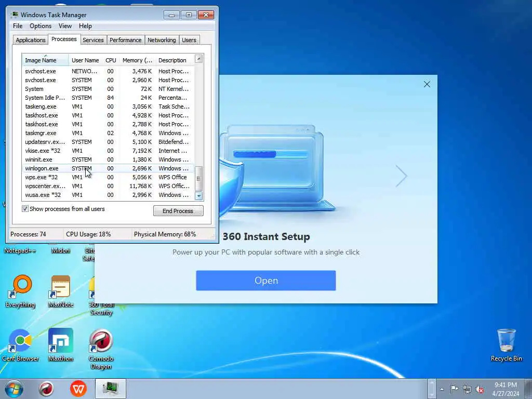Switch to the Applications tab

click(x=31, y=40)
